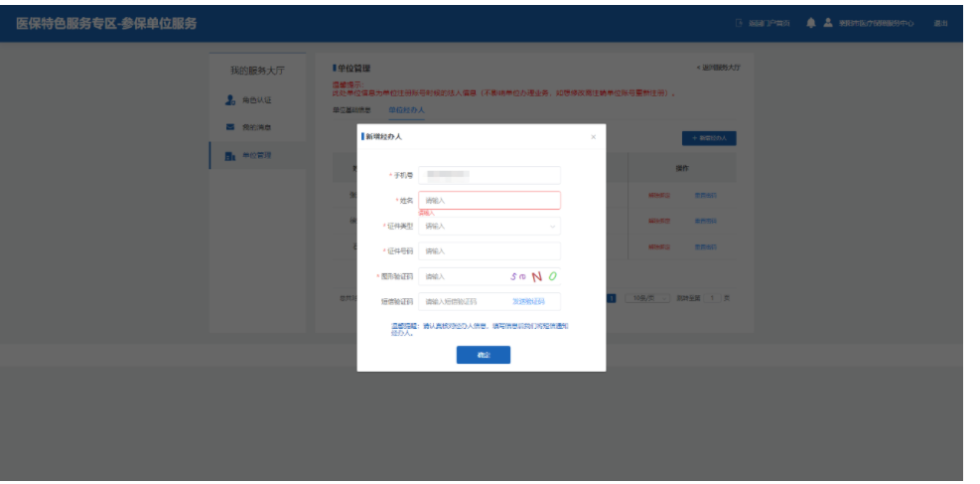Screen dimensions: 980x484
Task: Click the 返回服务大厅 link
Action: [719, 68]
